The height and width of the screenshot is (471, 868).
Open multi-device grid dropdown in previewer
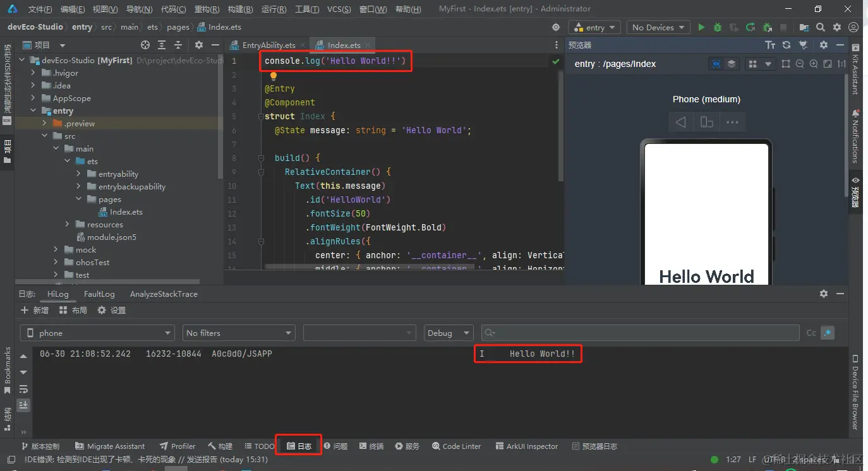pos(760,64)
